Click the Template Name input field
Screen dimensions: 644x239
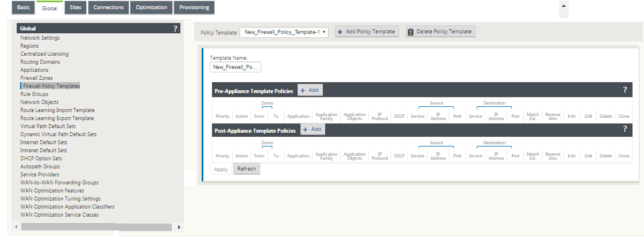(236, 67)
